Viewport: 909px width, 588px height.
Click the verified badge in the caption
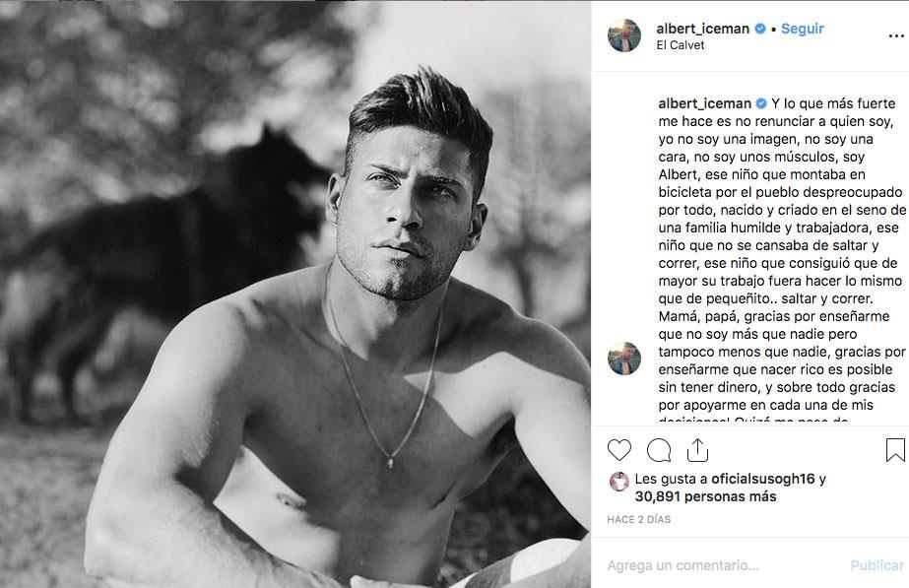760,102
